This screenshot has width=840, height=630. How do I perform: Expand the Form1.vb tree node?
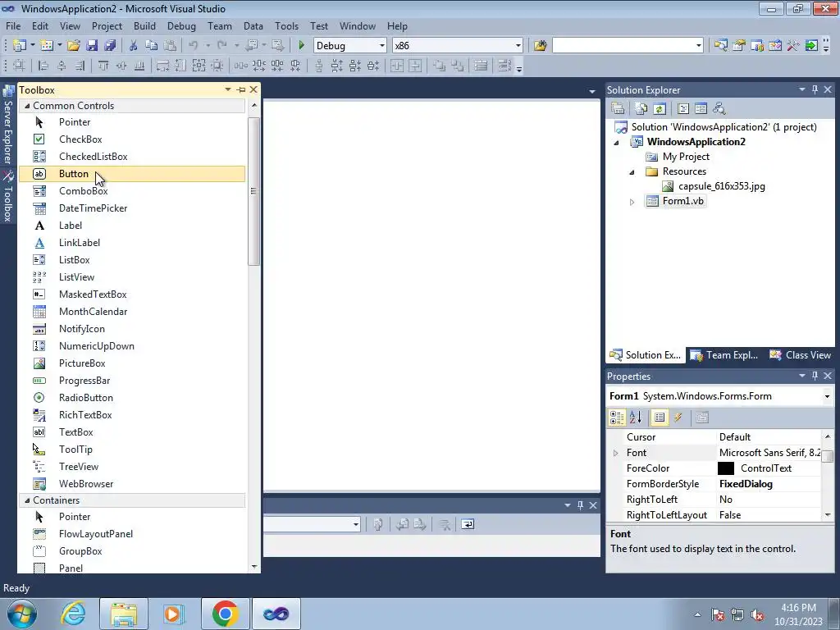[632, 202]
